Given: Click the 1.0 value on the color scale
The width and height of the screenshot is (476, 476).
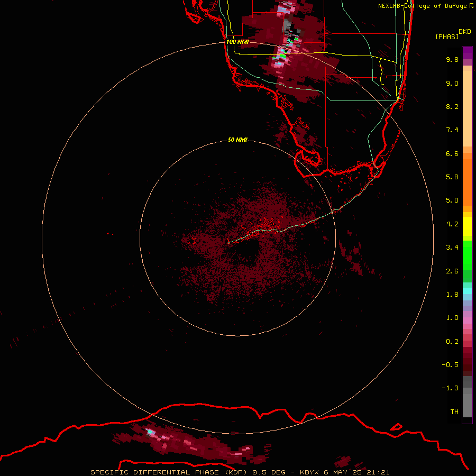Looking at the screenshot, I should pos(452,318).
